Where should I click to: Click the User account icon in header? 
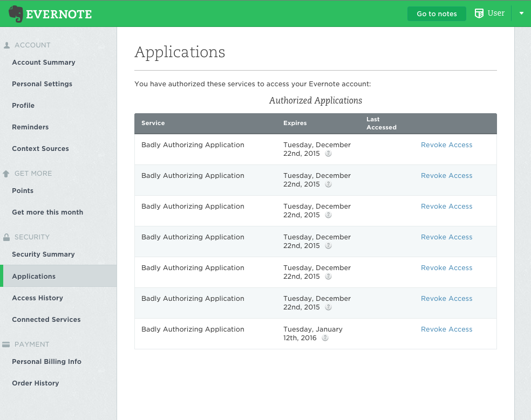tap(479, 13)
